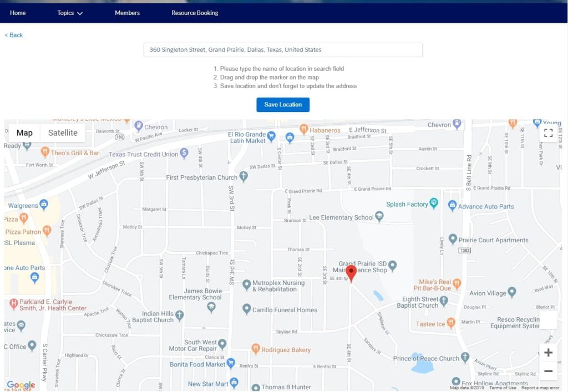
Task: Zoom out with the minus button
Action: click(548, 371)
